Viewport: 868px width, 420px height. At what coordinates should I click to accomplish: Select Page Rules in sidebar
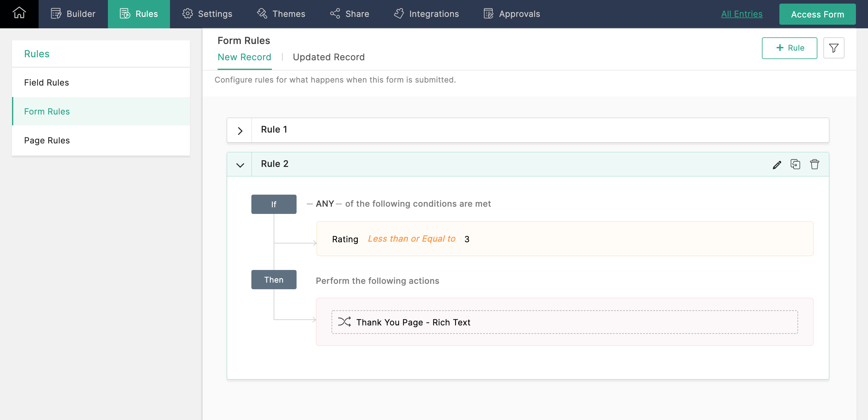pos(47,140)
